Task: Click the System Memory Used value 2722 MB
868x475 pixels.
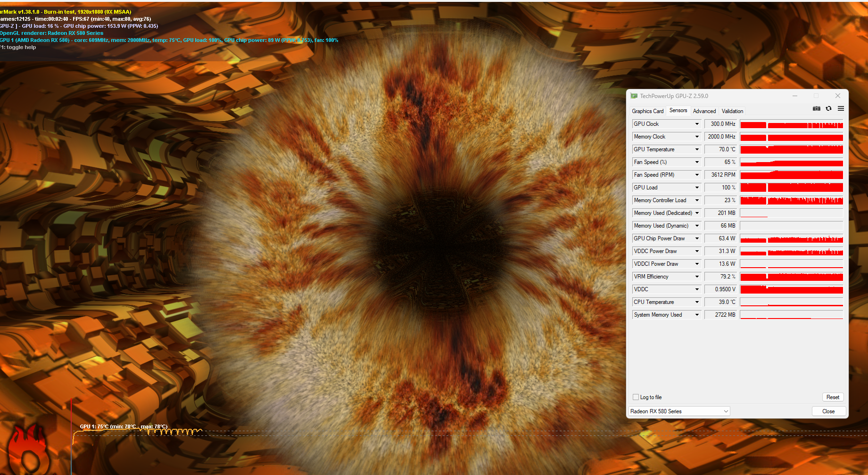Action: 720,315
